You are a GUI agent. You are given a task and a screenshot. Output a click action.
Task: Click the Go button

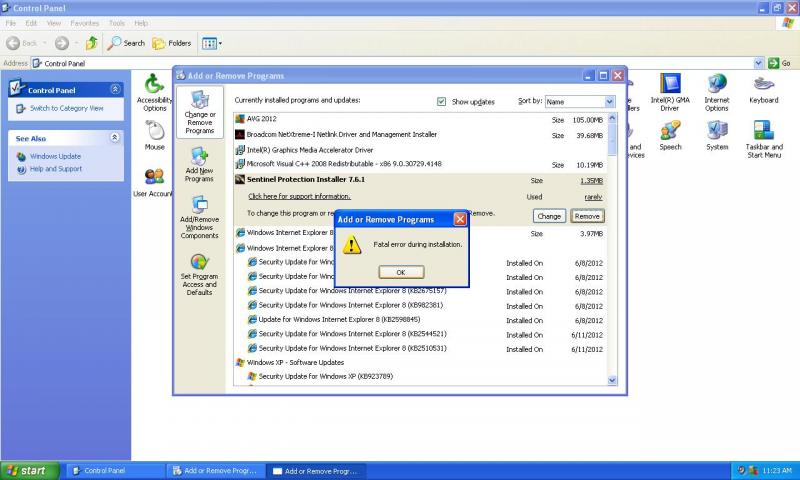point(780,63)
